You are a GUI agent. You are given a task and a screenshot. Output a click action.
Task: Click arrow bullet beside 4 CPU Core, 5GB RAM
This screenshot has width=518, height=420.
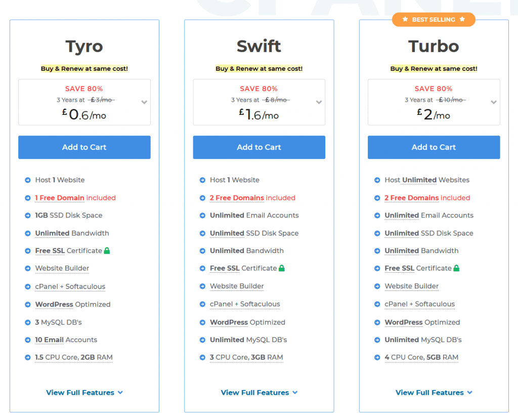(377, 357)
